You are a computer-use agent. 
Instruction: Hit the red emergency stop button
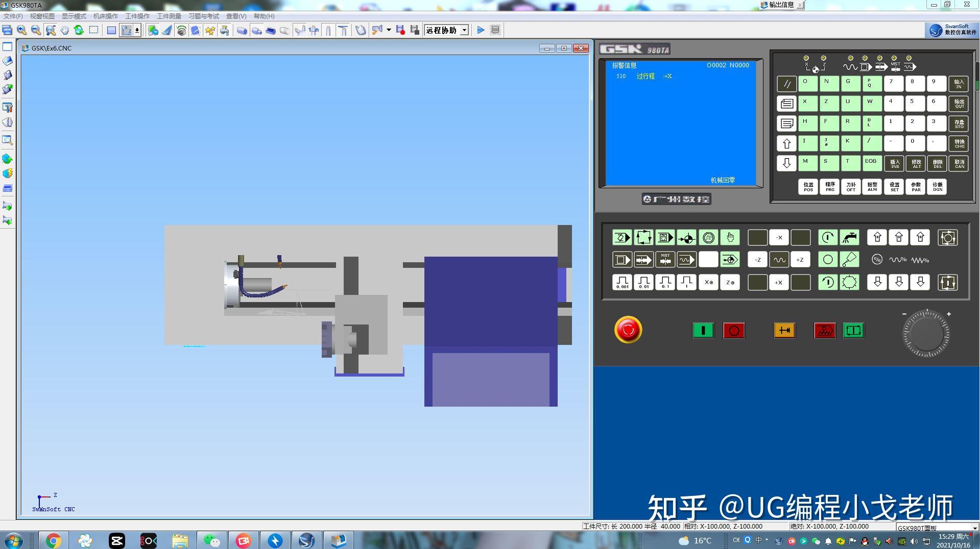[x=628, y=330]
